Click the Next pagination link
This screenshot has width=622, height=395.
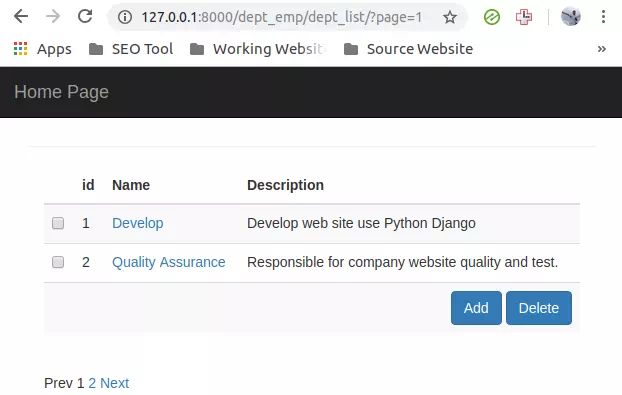point(114,383)
